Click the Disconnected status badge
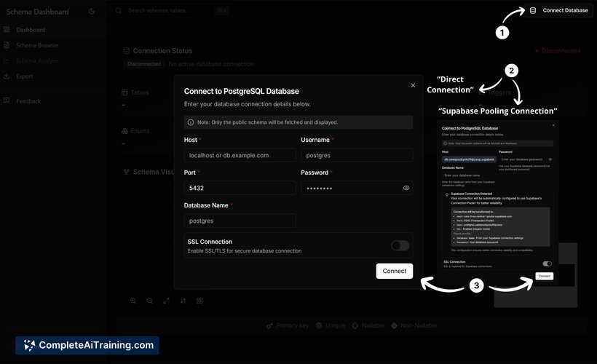The width and height of the screenshot is (597, 364). (144, 64)
